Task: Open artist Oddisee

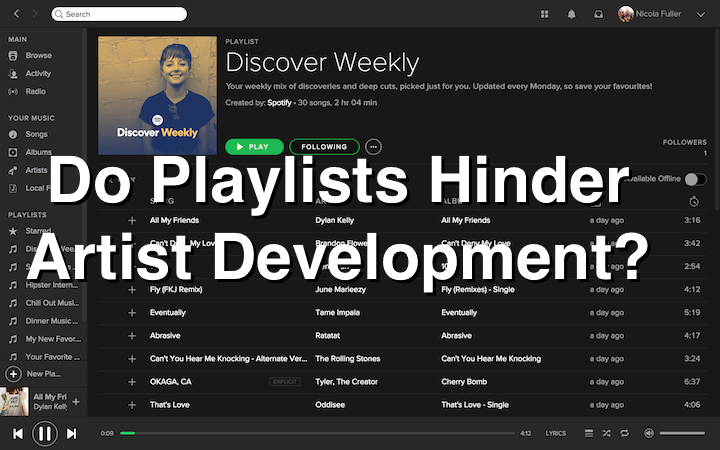Action: (330, 405)
